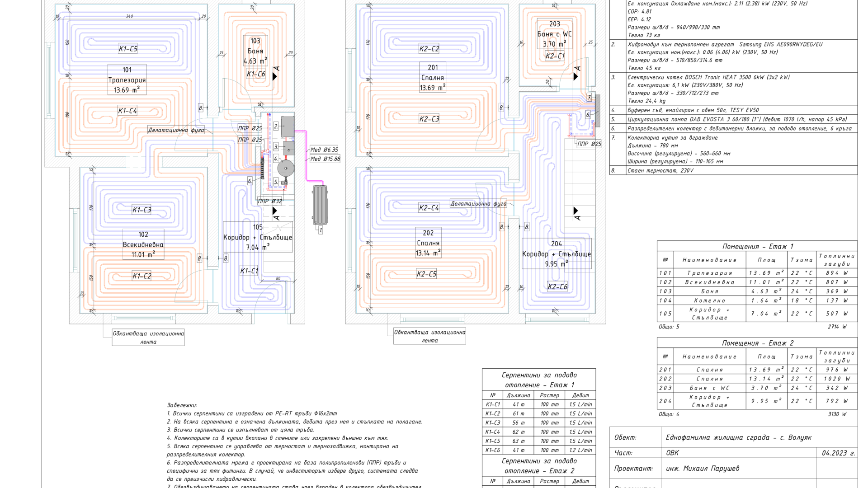Click the project title Еднофамилна жилищна сграда

(739, 437)
